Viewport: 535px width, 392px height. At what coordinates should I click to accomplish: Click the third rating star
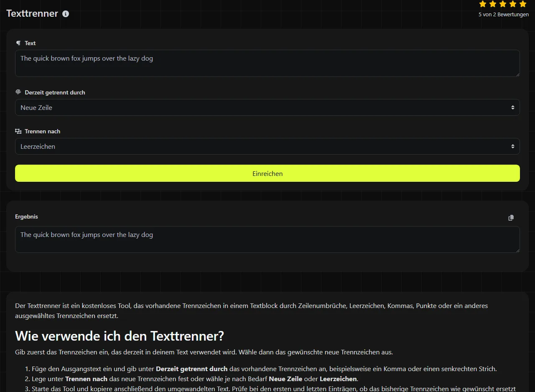[503, 4]
